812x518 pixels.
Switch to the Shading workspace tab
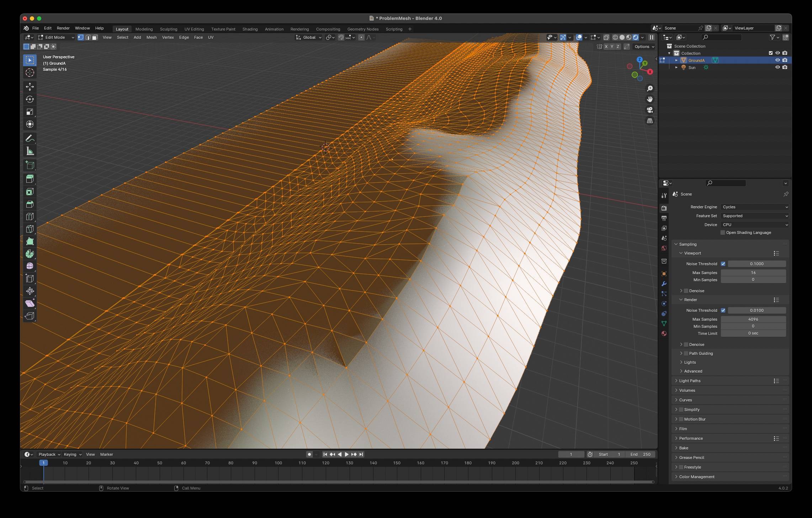point(250,29)
